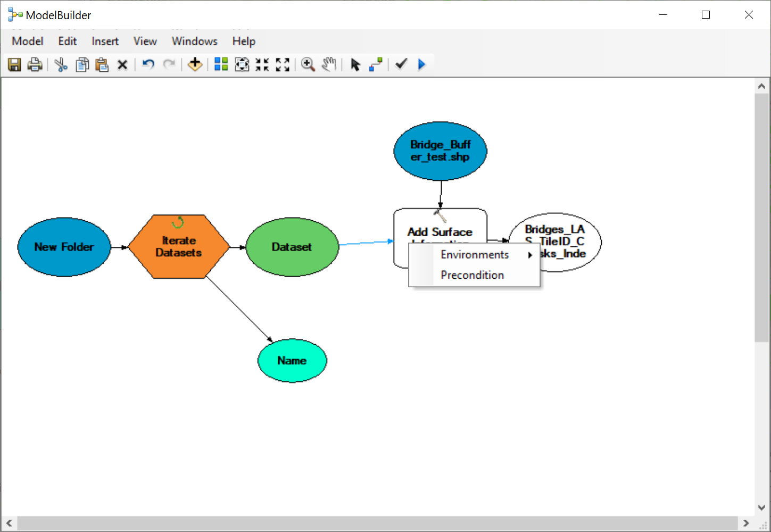771x532 pixels.
Task: Click the Bridge_Buffer_test.shp input oval
Action: [x=440, y=151]
